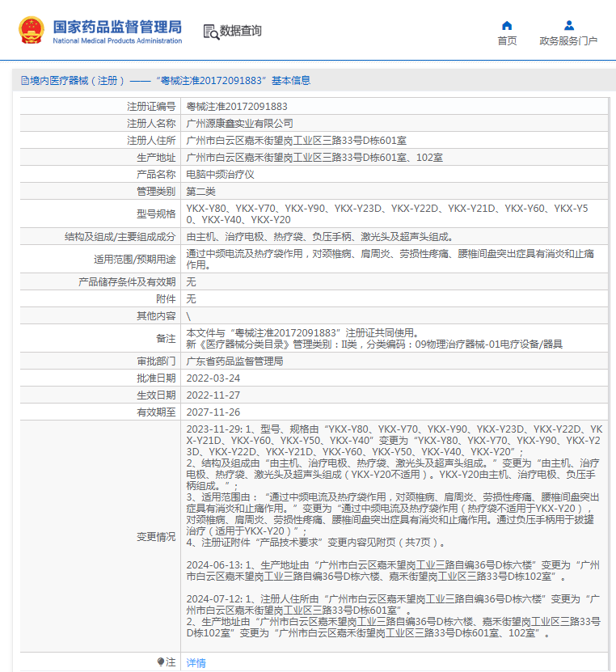Viewport: 616px width, 672px height.
Task: Click the 结构及组成 composition value
Action: tap(321, 237)
